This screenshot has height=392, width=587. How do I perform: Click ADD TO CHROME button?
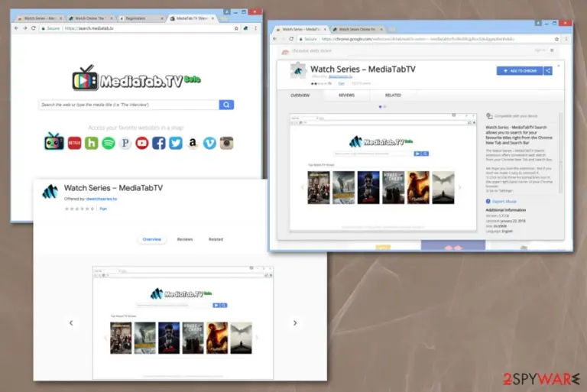[x=520, y=71]
